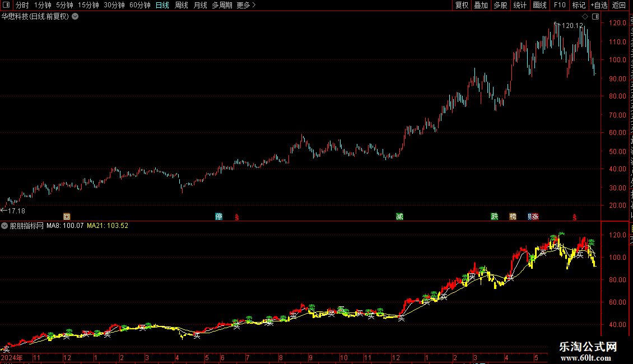Click the red 涨 event marker
633x364 pixels.
coord(535,217)
